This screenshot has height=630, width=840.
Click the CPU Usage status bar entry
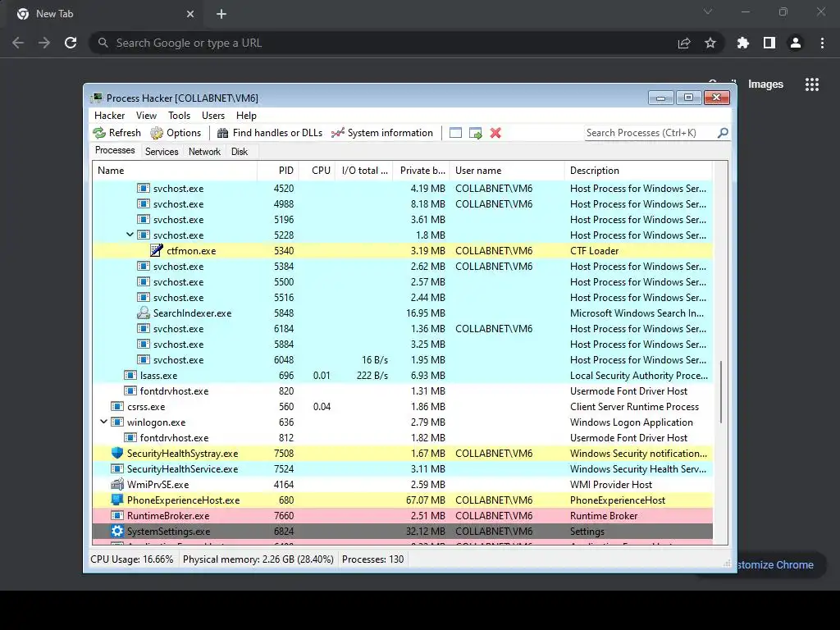pyautogui.click(x=132, y=559)
